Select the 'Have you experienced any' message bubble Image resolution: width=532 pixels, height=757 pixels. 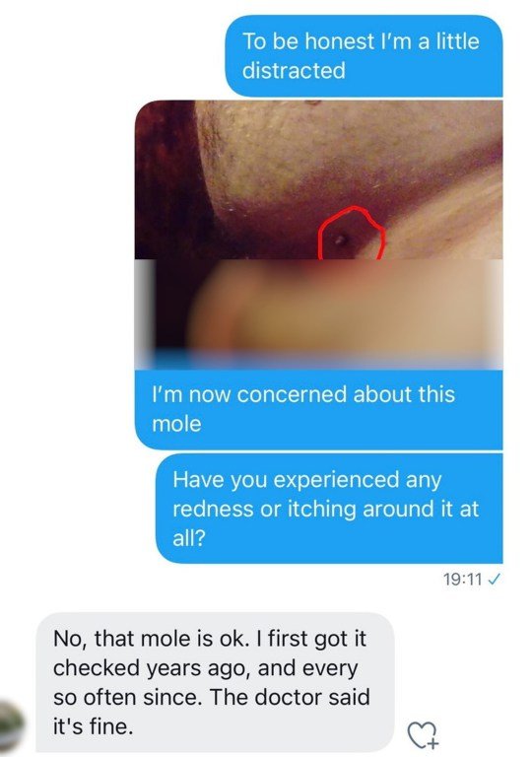point(329,509)
